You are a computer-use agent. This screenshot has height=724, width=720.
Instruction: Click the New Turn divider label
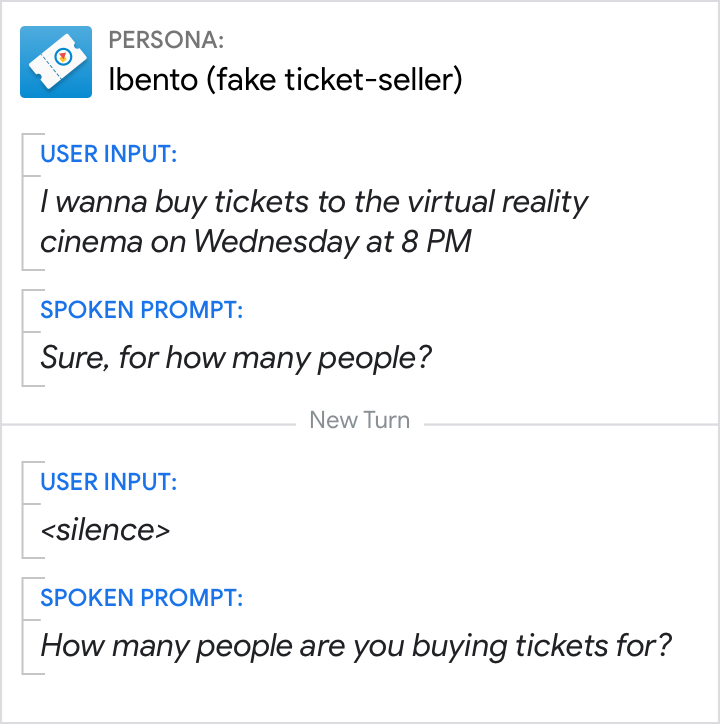click(360, 420)
